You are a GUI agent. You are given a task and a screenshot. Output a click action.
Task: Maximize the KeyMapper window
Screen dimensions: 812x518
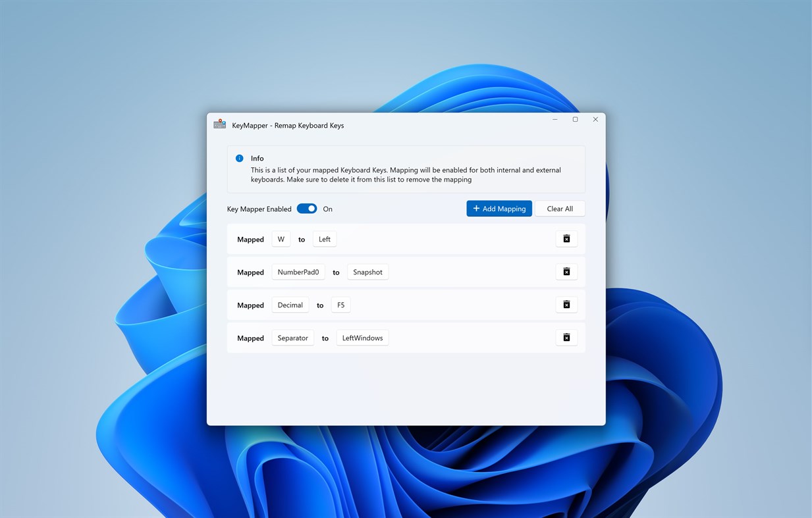575,119
